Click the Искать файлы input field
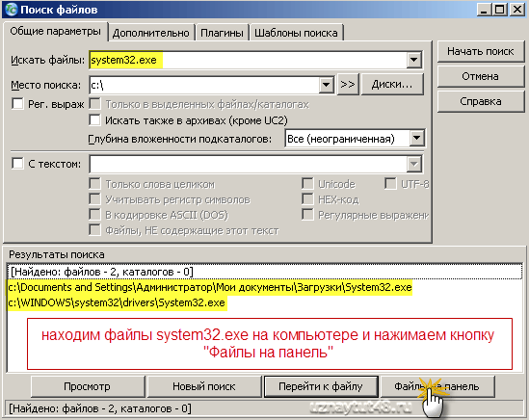This screenshot has height=420, width=529. tap(248, 60)
